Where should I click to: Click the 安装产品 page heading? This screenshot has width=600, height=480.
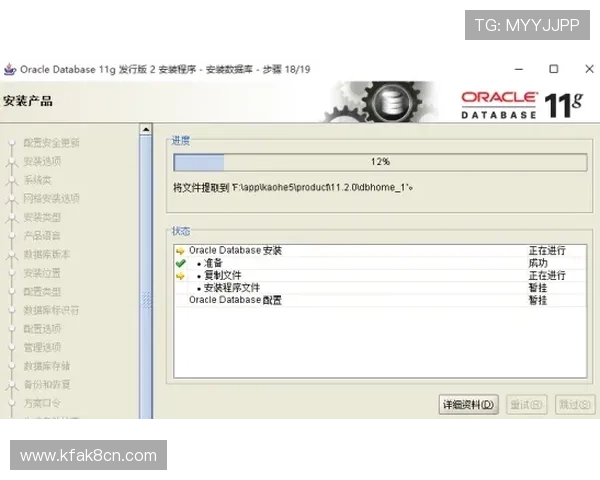[x=28, y=101]
